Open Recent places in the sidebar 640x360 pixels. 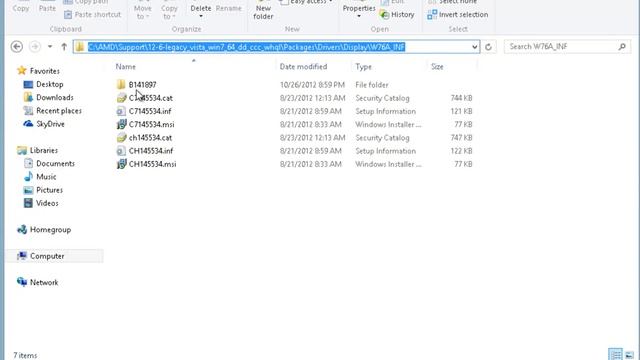(59, 111)
